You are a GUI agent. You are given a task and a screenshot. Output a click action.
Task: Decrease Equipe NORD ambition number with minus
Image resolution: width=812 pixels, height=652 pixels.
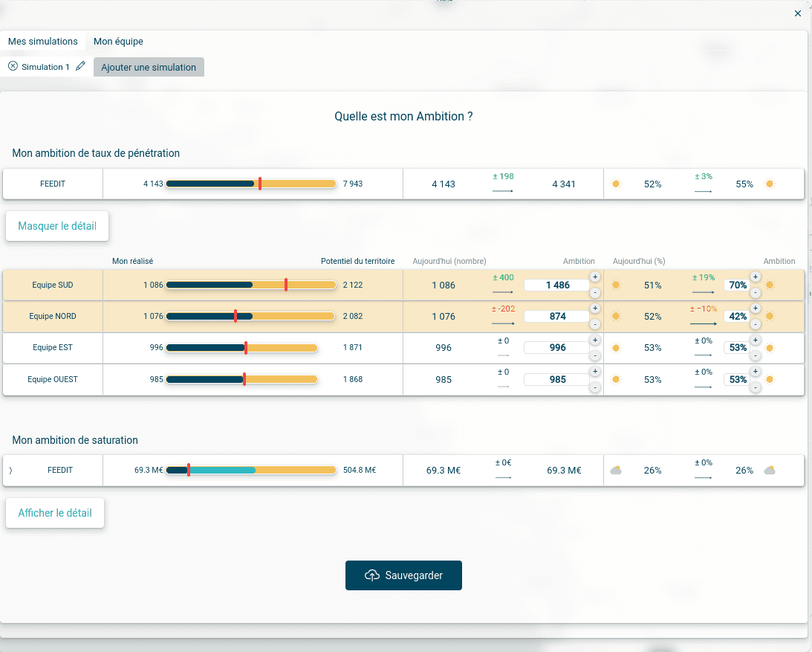click(595, 324)
